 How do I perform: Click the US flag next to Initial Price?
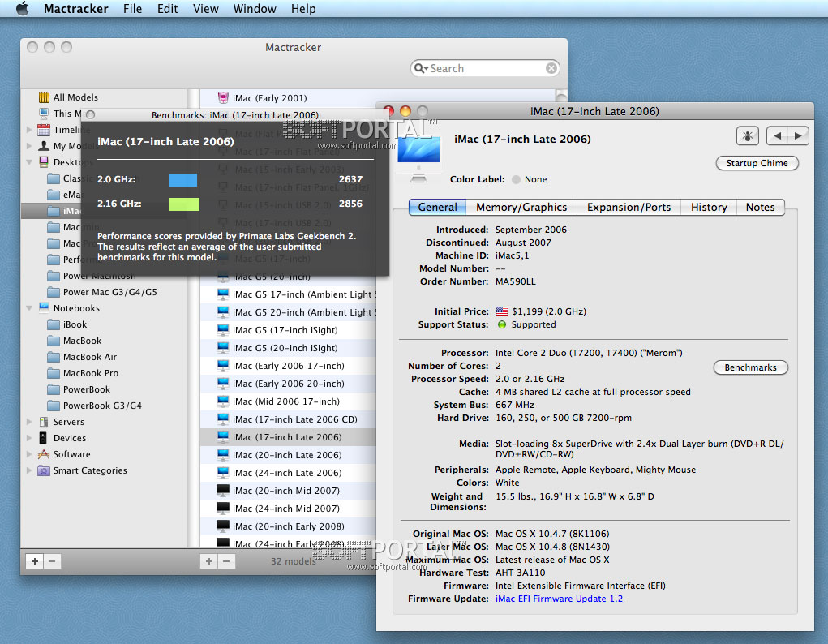pyautogui.click(x=502, y=311)
